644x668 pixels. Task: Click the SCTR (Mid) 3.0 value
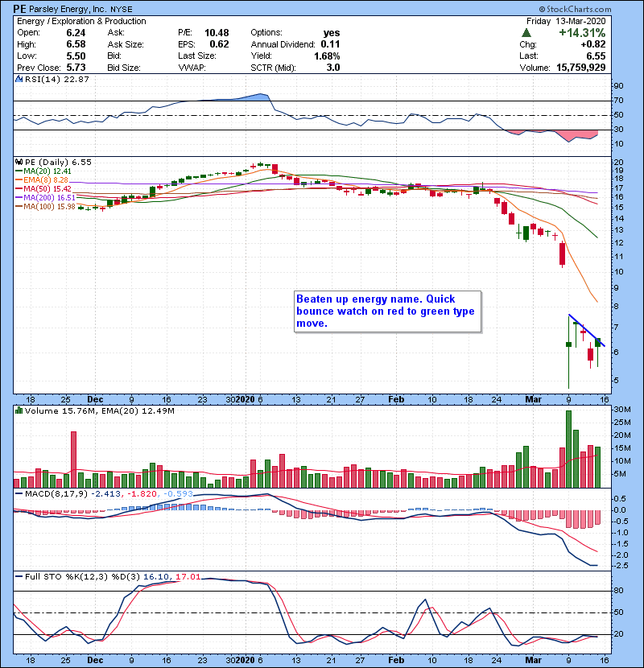(x=333, y=68)
